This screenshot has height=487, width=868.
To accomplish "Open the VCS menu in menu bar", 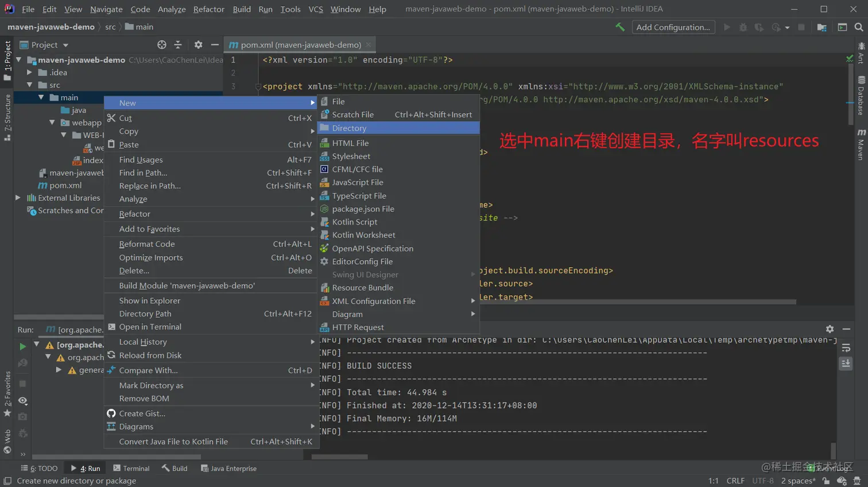I will tap(316, 9).
